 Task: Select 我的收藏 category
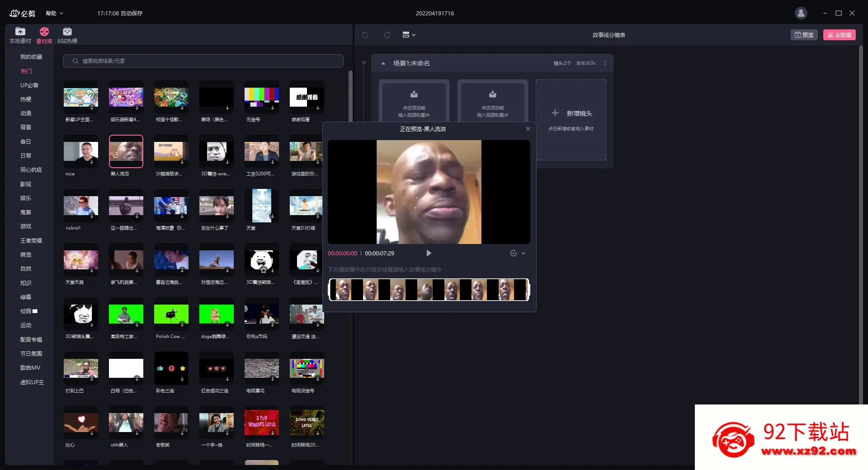click(31, 57)
